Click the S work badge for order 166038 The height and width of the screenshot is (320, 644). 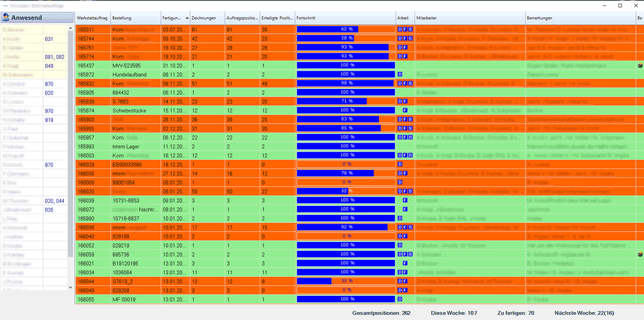[x=411, y=227]
